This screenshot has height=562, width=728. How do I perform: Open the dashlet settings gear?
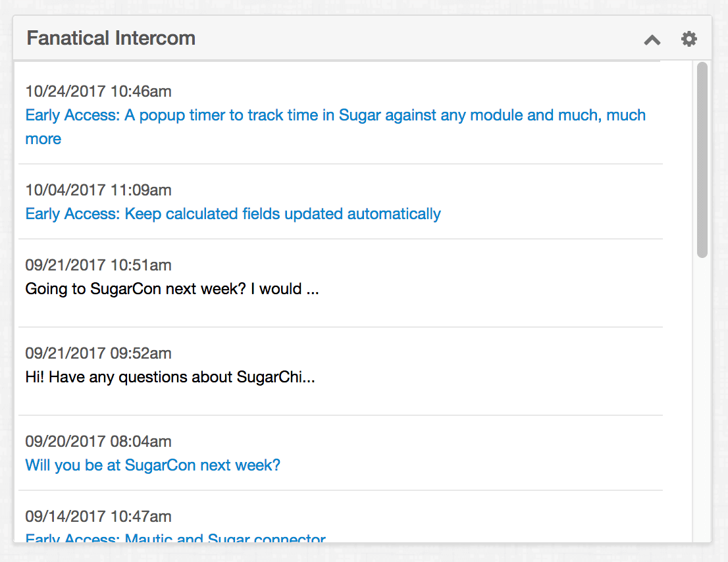coord(689,39)
